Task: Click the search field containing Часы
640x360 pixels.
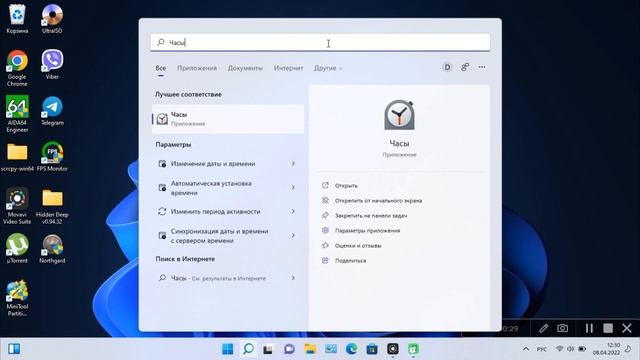Action: click(320, 42)
